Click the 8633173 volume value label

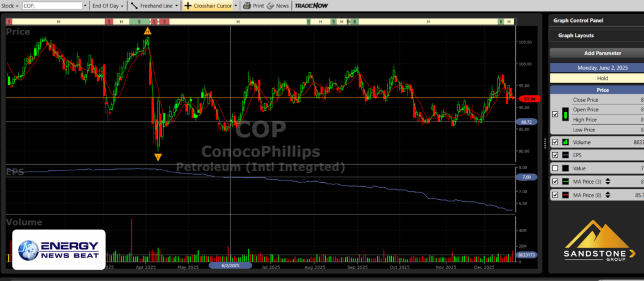[x=526, y=255]
